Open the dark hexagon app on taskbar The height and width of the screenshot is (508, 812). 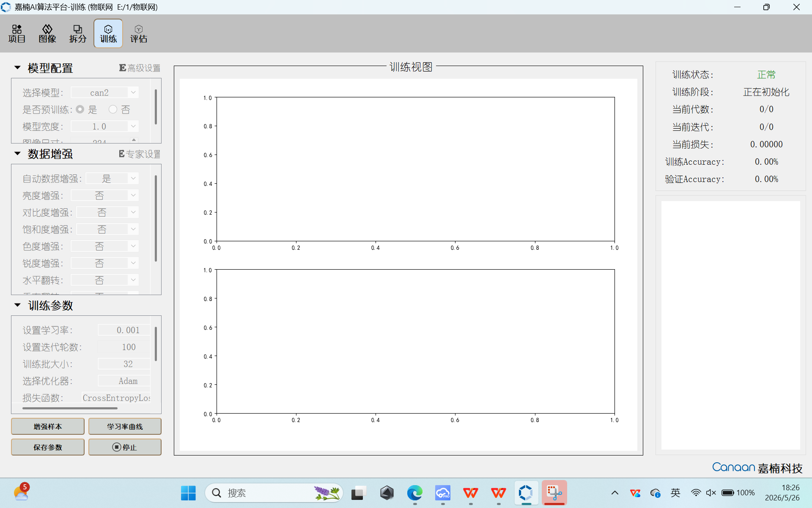point(387,493)
